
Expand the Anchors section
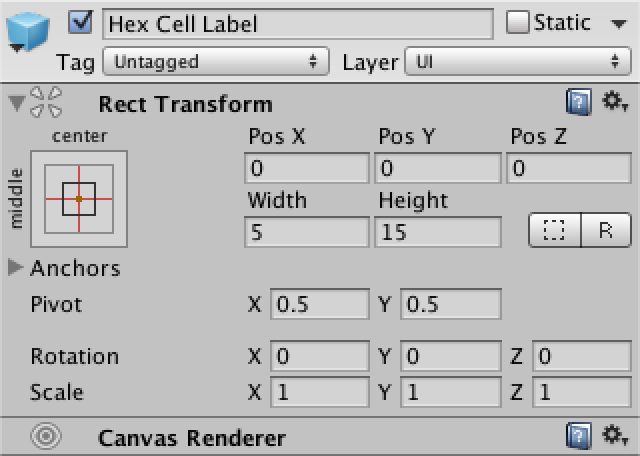[x=16, y=267]
